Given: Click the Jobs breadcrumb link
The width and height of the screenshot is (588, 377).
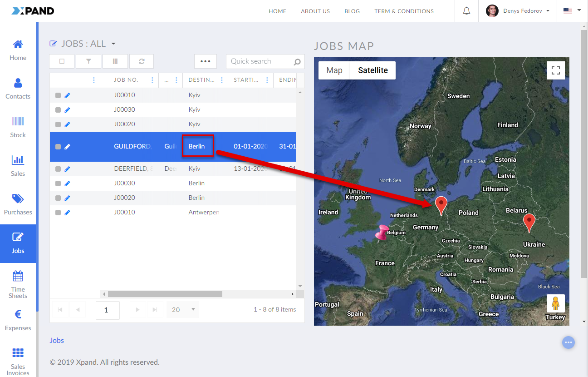Looking at the screenshot, I should (57, 341).
